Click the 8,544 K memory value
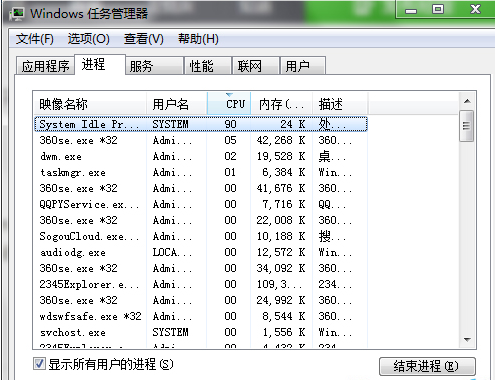 pos(284,316)
